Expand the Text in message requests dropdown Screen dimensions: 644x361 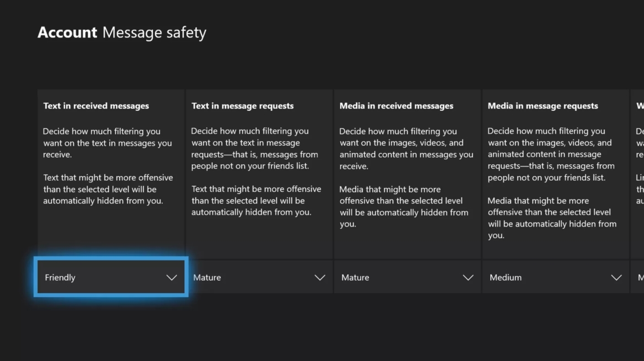tap(259, 277)
